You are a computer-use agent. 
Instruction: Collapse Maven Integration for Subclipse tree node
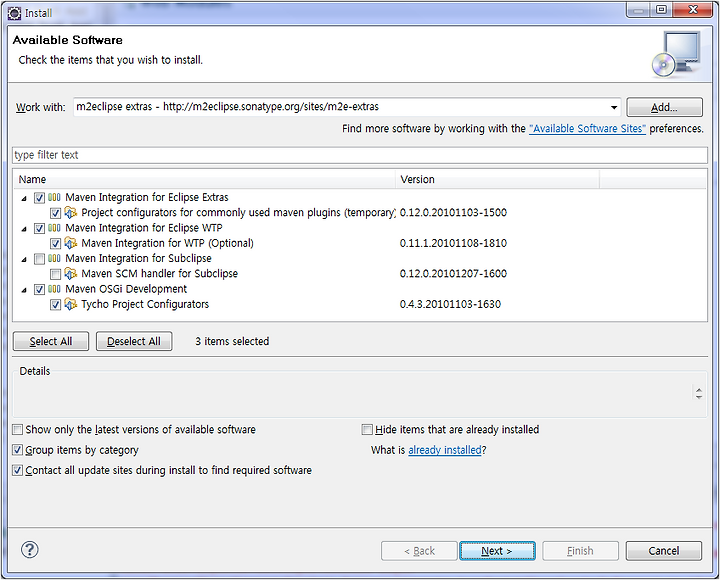coord(24,259)
